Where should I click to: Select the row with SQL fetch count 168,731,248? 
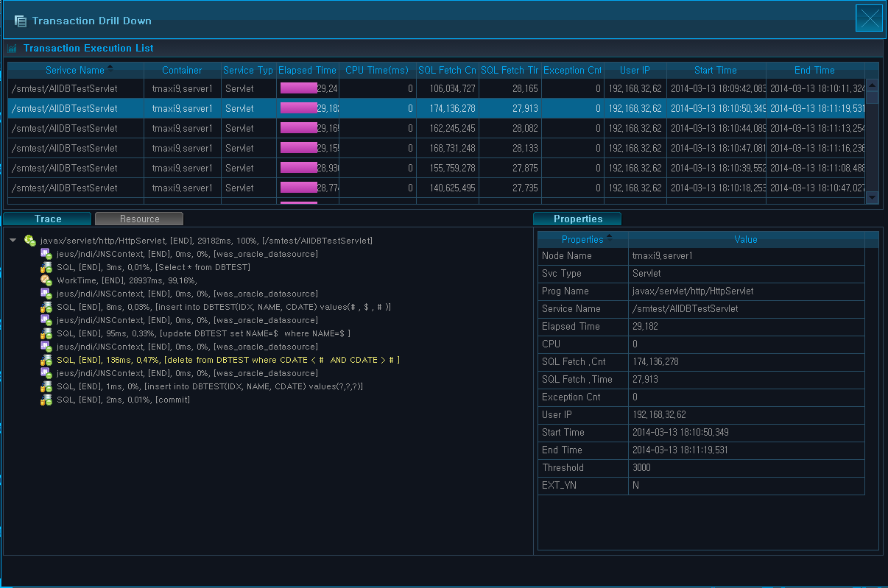(436, 148)
